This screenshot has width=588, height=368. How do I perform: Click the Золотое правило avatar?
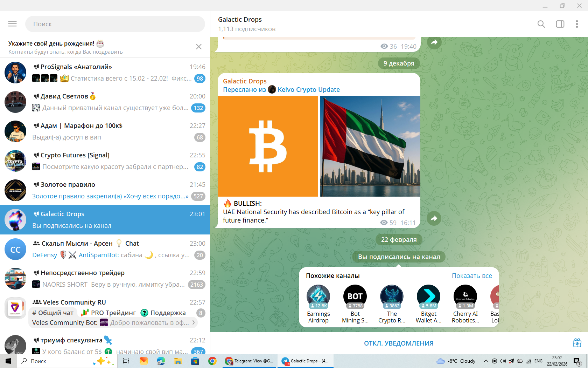(15, 190)
